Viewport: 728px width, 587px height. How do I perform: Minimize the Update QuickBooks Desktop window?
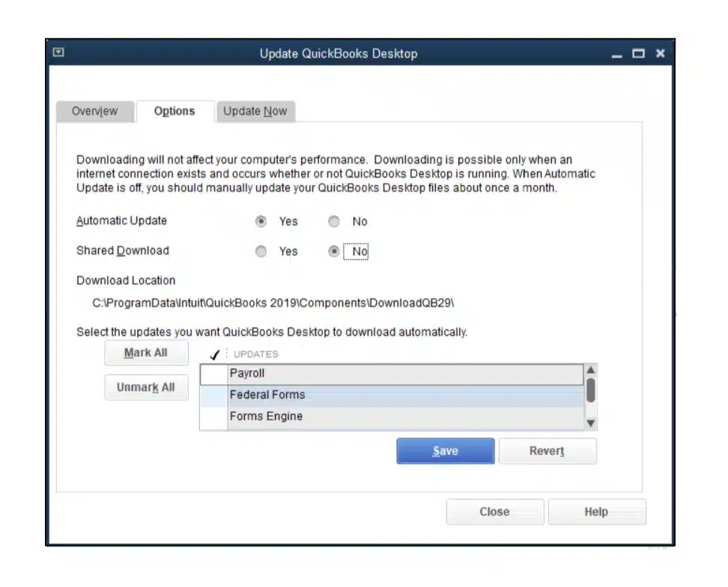click(616, 55)
